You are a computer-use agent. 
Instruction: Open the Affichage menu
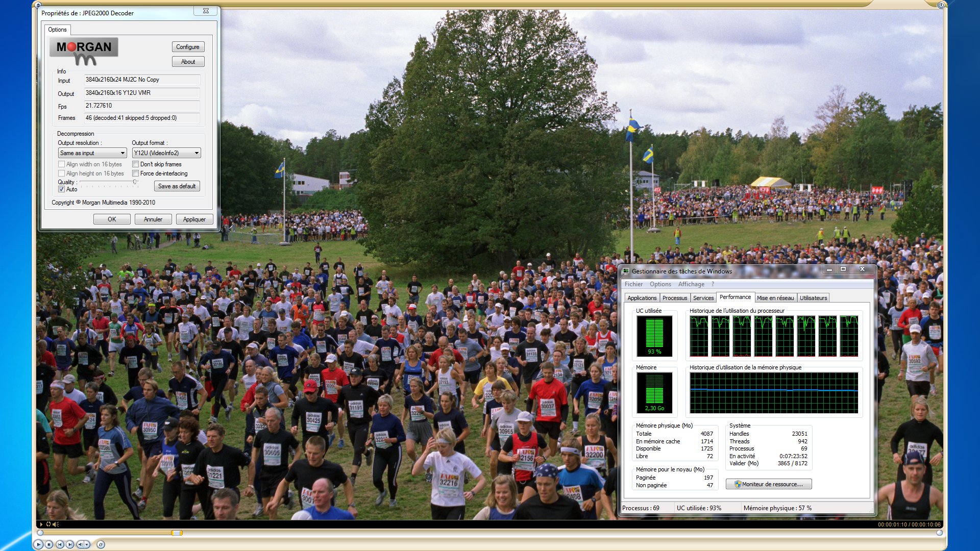coord(691,284)
